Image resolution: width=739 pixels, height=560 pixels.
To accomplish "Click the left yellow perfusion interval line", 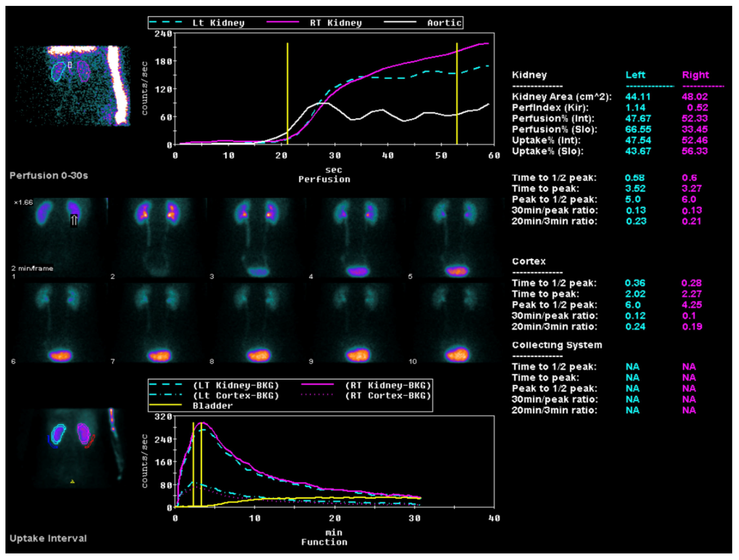I will (x=287, y=94).
